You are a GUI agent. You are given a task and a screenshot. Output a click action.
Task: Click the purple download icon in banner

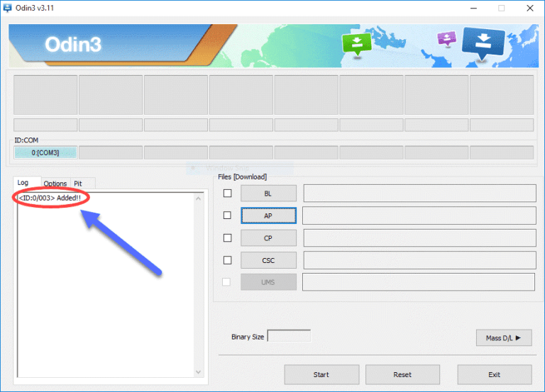(x=446, y=38)
